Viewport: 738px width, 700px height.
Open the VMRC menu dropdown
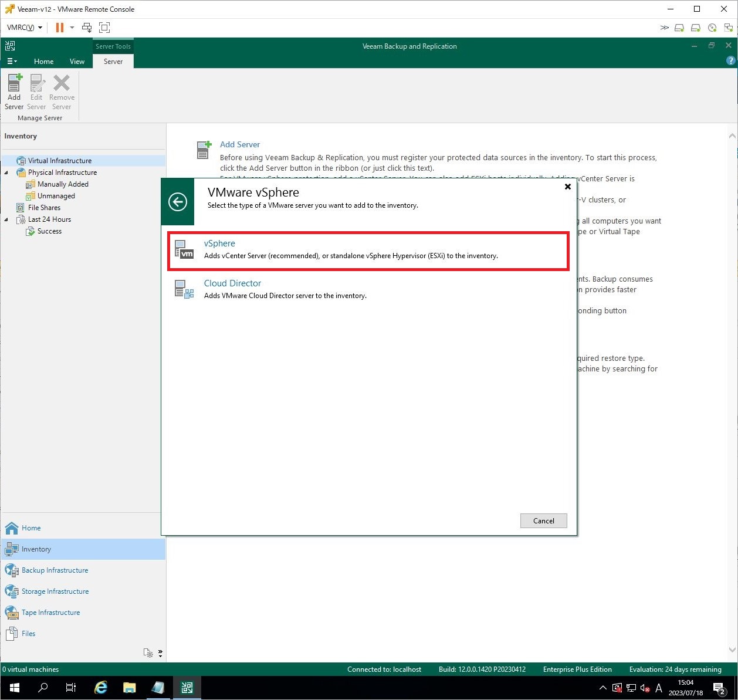(25, 28)
